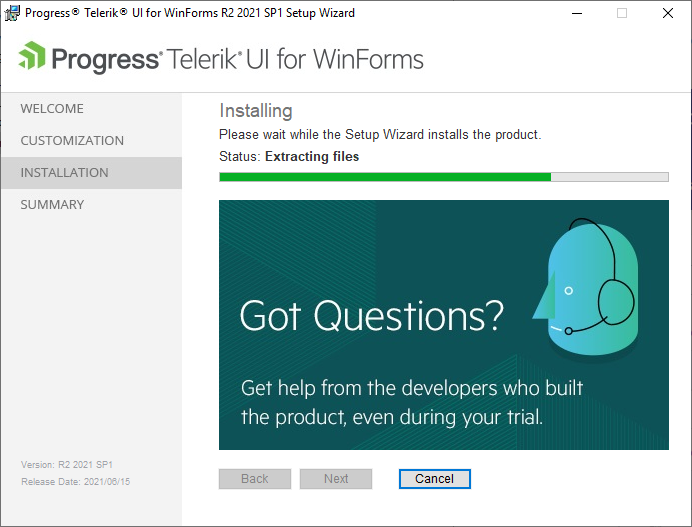Image resolution: width=692 pixels, height=527 pixels.
Task: Click the Extracting files status text
Action: [312, 157]
